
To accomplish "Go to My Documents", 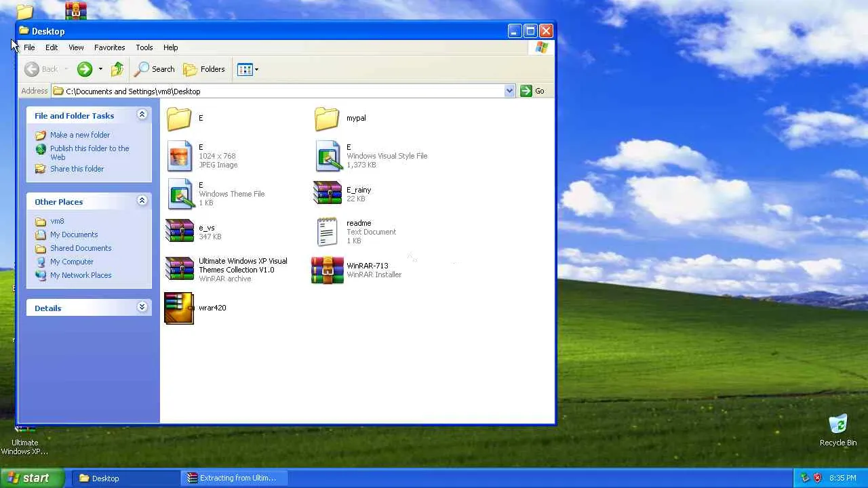I will [x=74, y=235].
